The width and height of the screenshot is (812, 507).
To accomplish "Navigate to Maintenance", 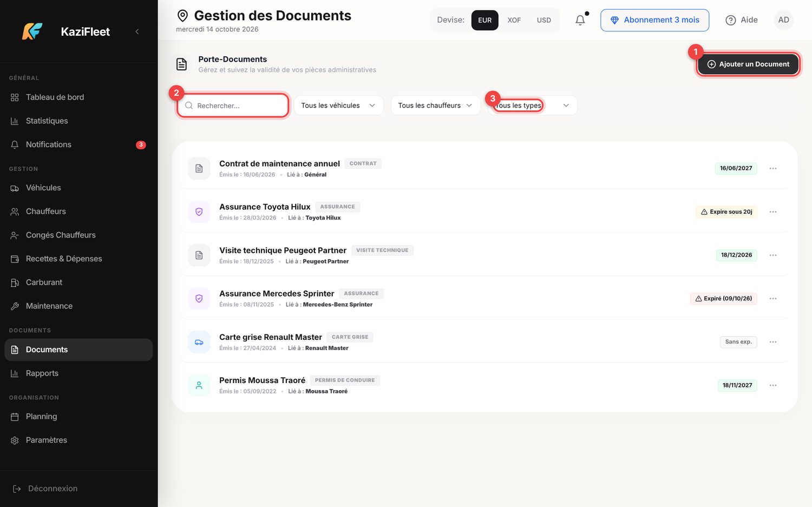I will point(78,306).
